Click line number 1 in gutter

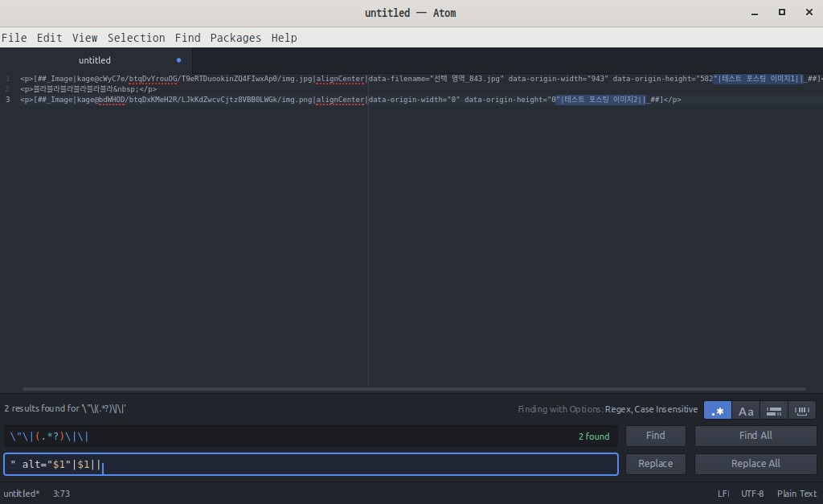point(8,79)
